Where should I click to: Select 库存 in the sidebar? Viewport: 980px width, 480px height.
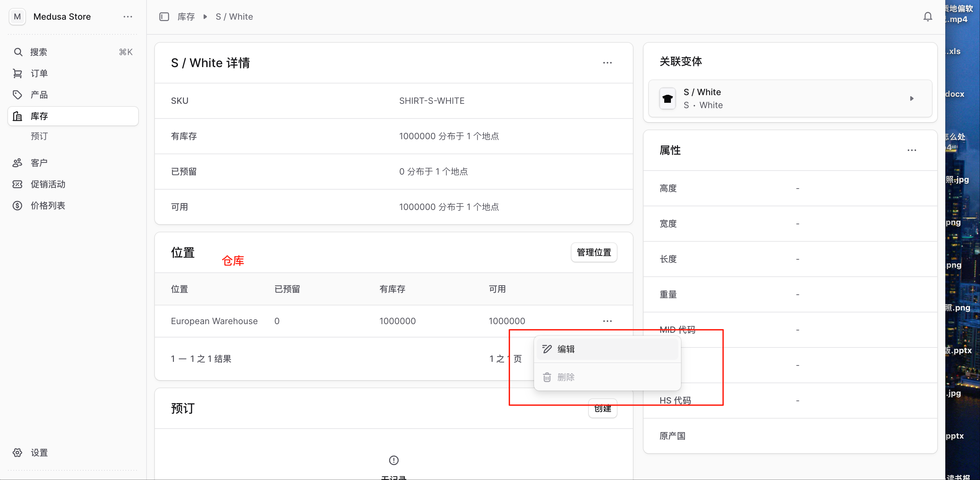click(73, 116)
